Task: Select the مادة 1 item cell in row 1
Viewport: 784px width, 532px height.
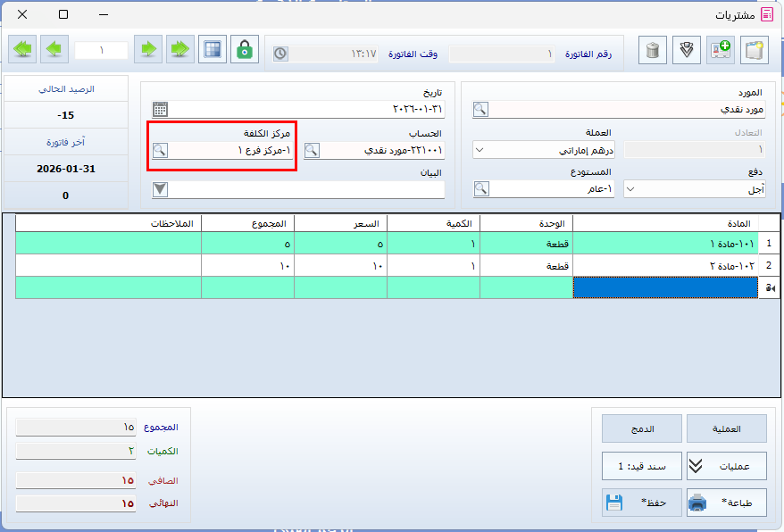Action: click(x=663, y=243)
